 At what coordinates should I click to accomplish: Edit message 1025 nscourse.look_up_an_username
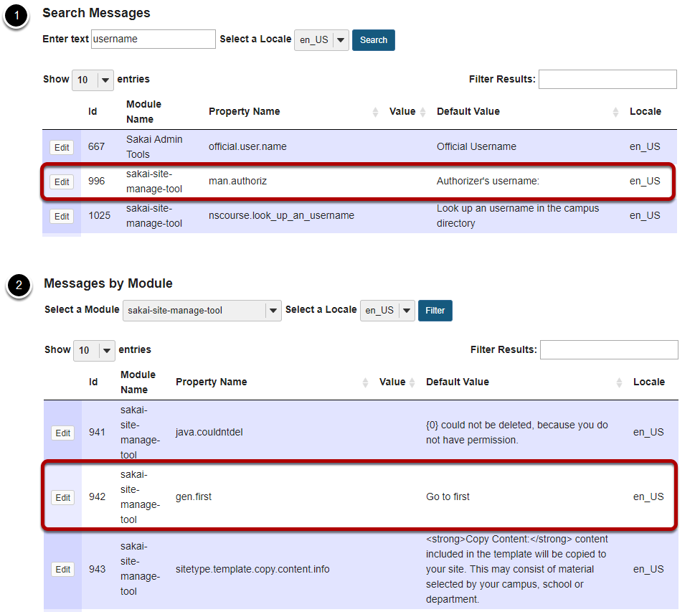coord(62,216)
